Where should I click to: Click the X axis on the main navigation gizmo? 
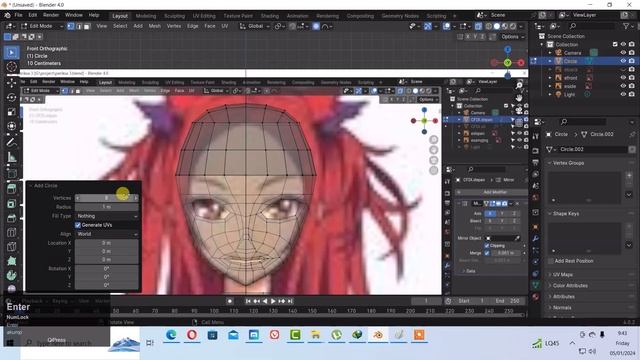[x=521, y=62]
